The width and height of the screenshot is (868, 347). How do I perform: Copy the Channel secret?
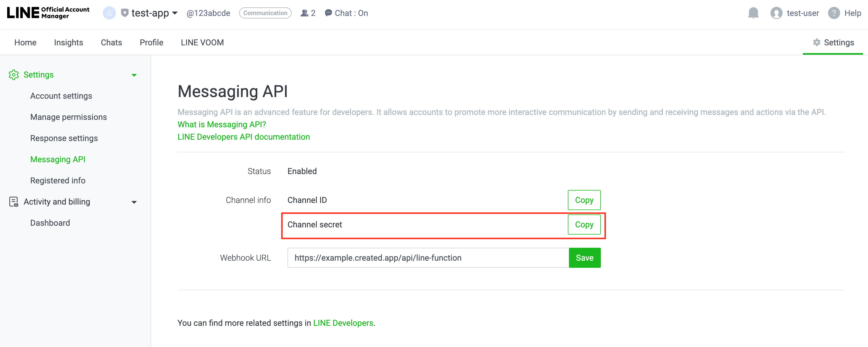(584, 225)
